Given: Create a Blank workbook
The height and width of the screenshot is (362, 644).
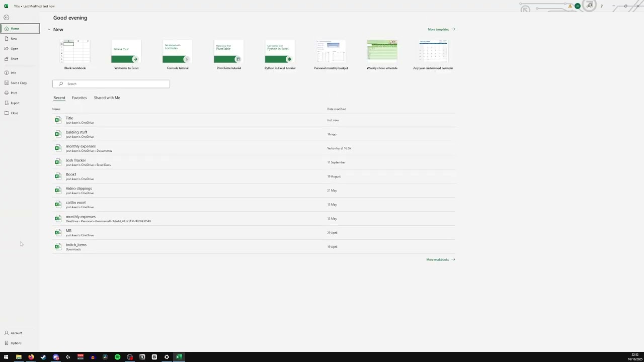Looking at the screenshot, I should pyautogui.click(x=75, y=54).
